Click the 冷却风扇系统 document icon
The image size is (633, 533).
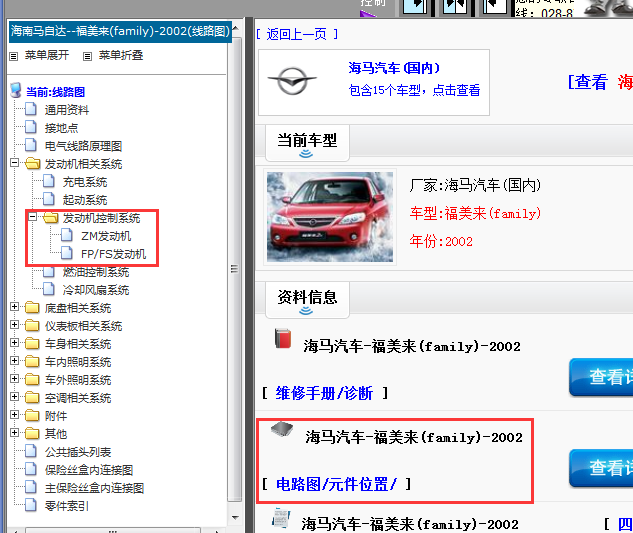(49, 289)
